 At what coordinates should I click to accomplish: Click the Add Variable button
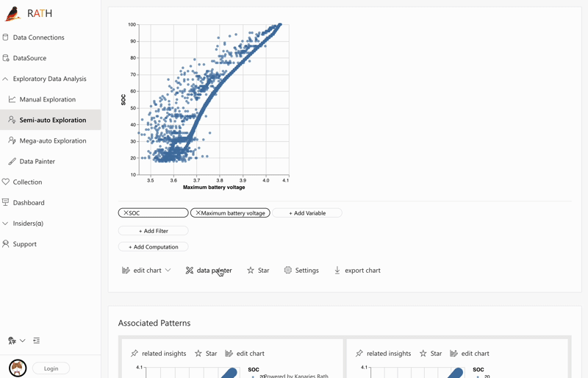[307, 213]
